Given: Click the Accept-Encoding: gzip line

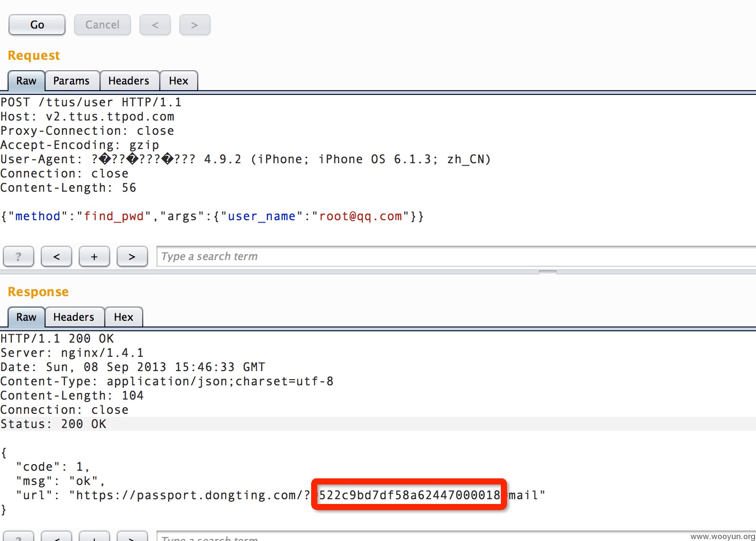Looking at the screenshot, I should (x=80, y=145).
